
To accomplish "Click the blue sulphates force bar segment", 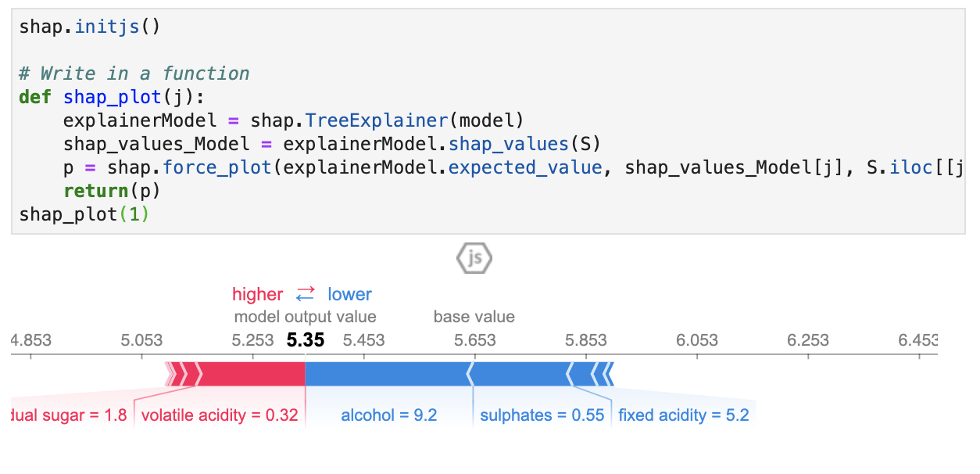I will pyautogui.click(x=521, y=374).
